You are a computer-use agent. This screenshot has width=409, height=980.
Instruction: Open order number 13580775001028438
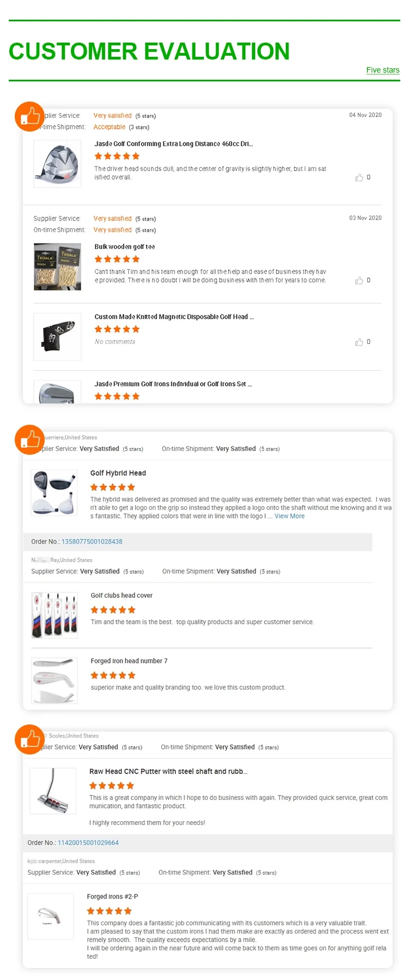pyautogui.click(x=92, y=542)
